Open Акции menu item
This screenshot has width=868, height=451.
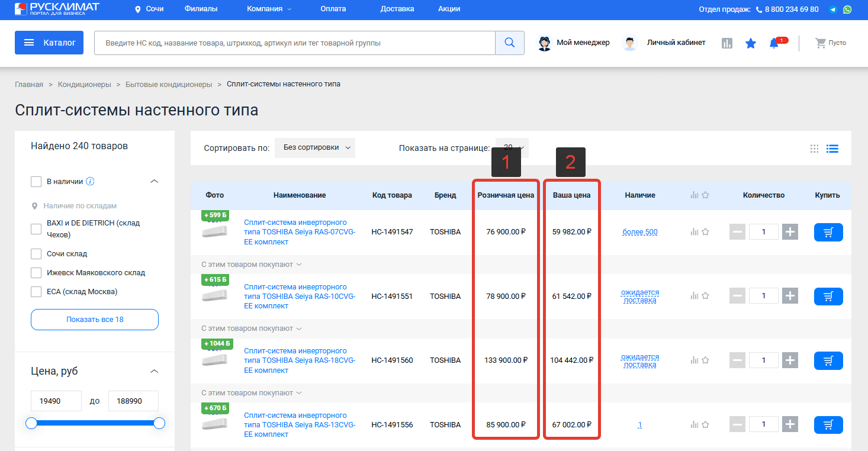449,9
